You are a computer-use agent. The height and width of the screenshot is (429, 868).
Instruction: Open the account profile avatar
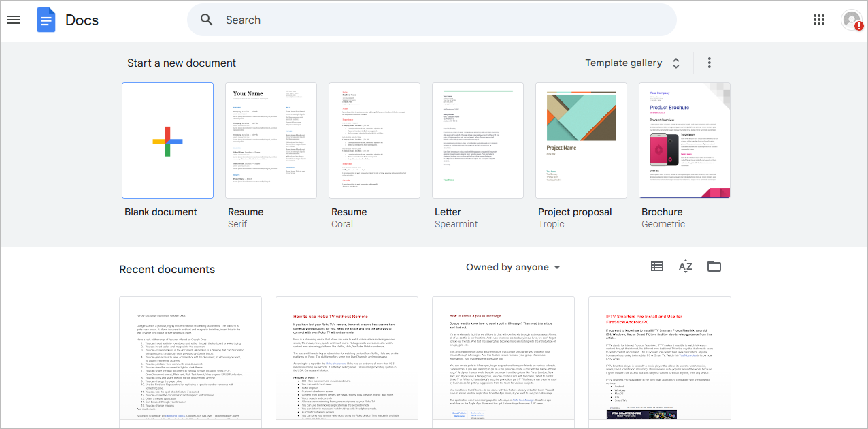click(851, 20)
